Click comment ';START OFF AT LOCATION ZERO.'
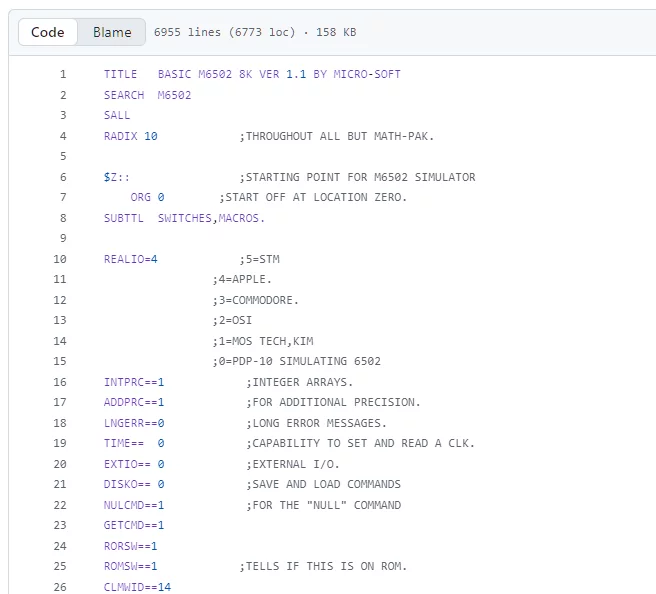 [x=313, y=197]
